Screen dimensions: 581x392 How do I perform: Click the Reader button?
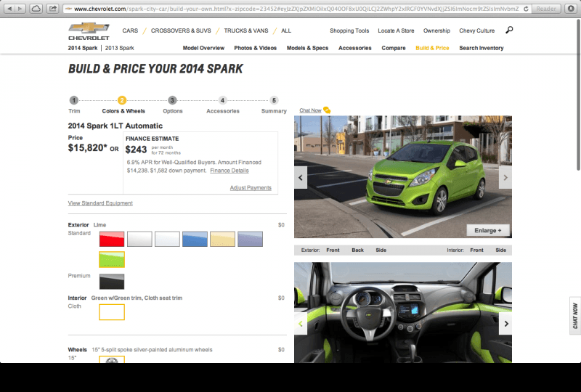tap(546, 9)
